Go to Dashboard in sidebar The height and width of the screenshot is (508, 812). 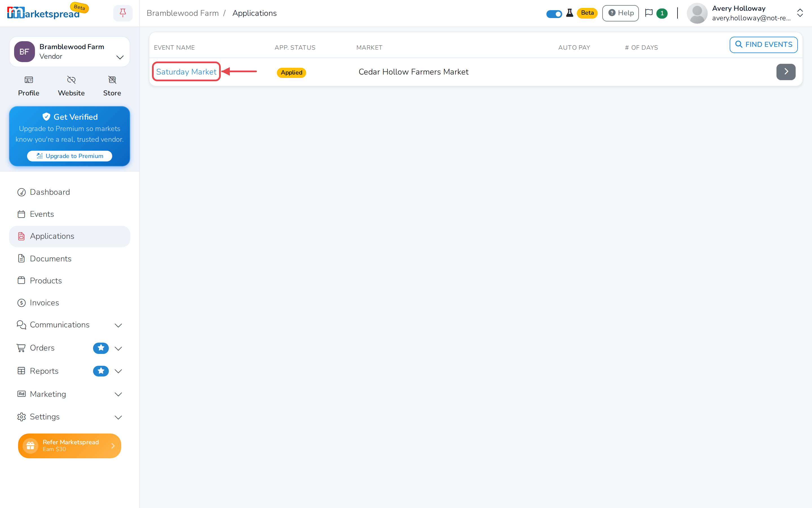tap(69, 192)
